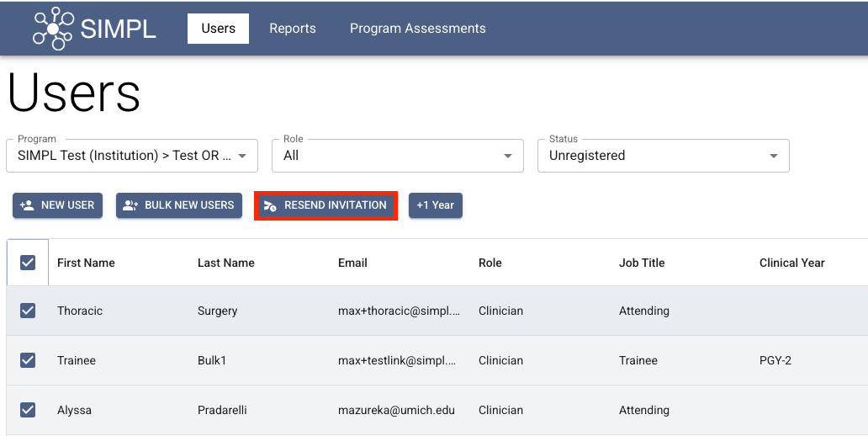
Task: Click the BULK NEW USERS button
Action: point(179,205)
